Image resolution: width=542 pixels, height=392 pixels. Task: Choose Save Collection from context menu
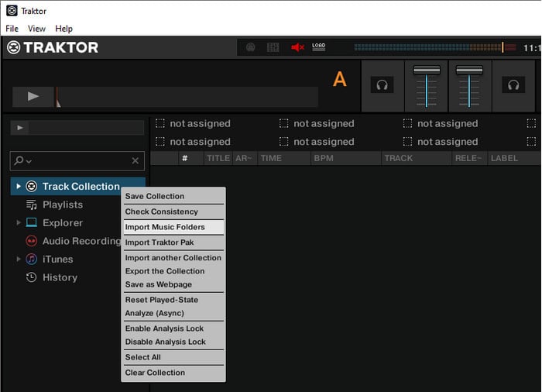click(x=173, y=196)
